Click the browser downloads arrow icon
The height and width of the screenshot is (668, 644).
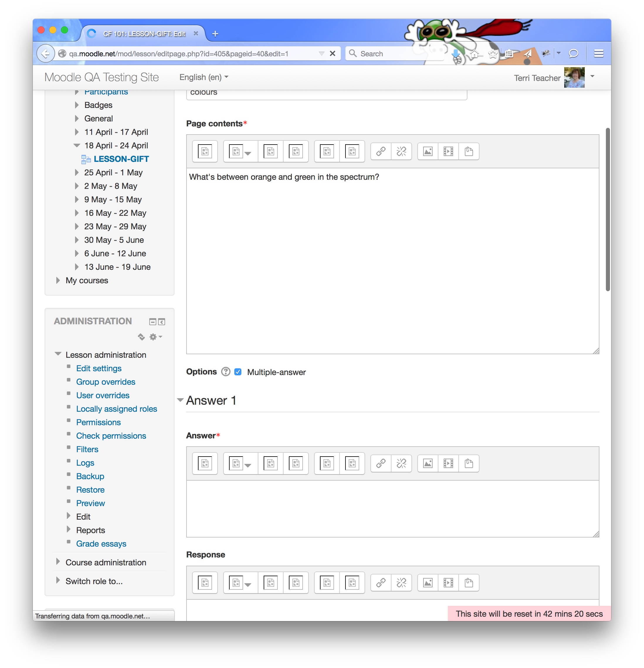(x=455, y=54)
